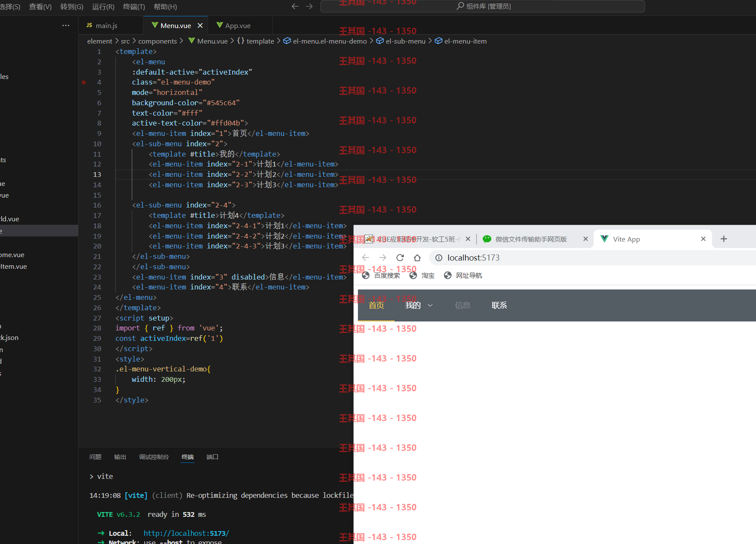Open the 转到(G) menu

click(72, 6)
